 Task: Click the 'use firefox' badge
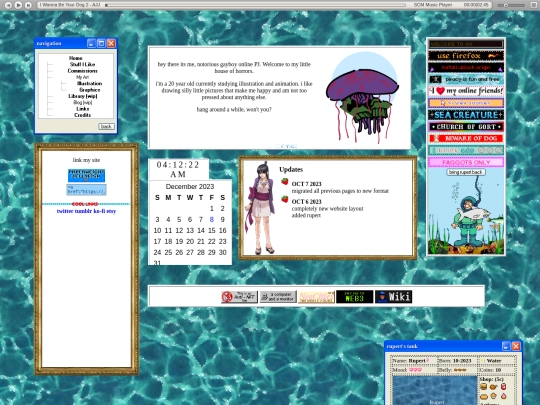tap(466, 55)
